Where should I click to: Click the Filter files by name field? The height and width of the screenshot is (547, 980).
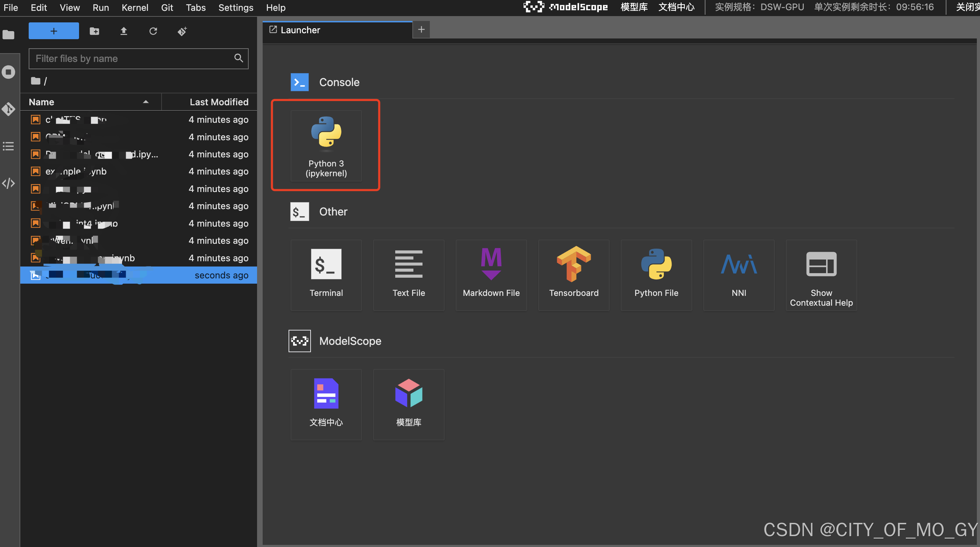click(x=139, y=58)
